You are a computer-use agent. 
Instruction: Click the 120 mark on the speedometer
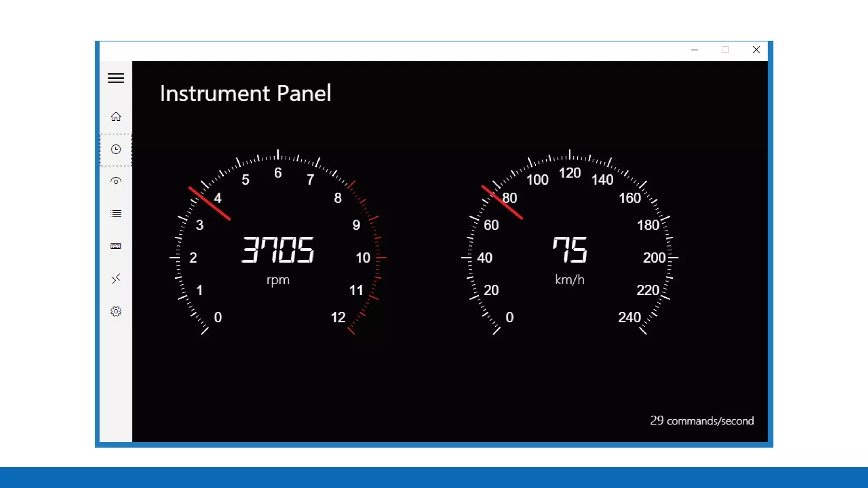[x=570, y=173]
